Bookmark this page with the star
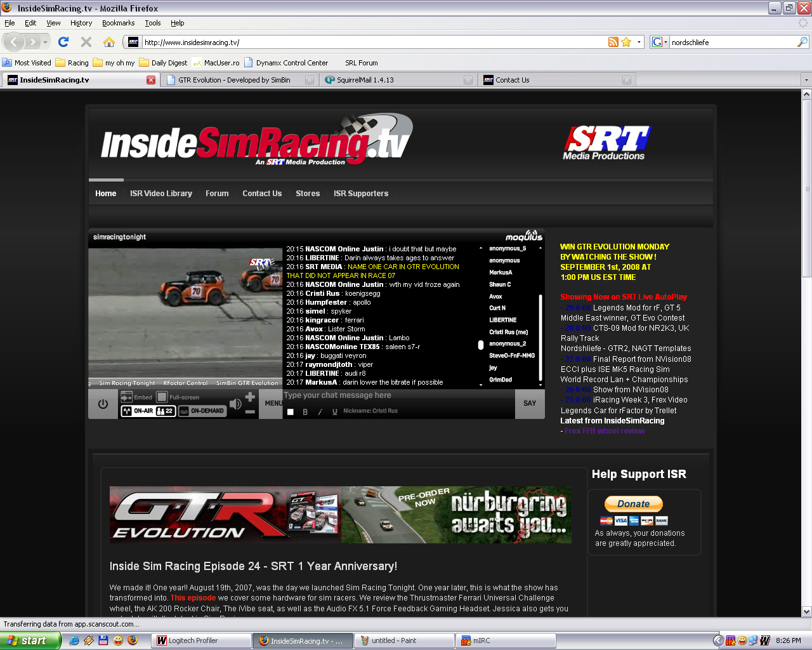This screenshot has width=812, height=650. pyautogui.click(x=626, y=42)
